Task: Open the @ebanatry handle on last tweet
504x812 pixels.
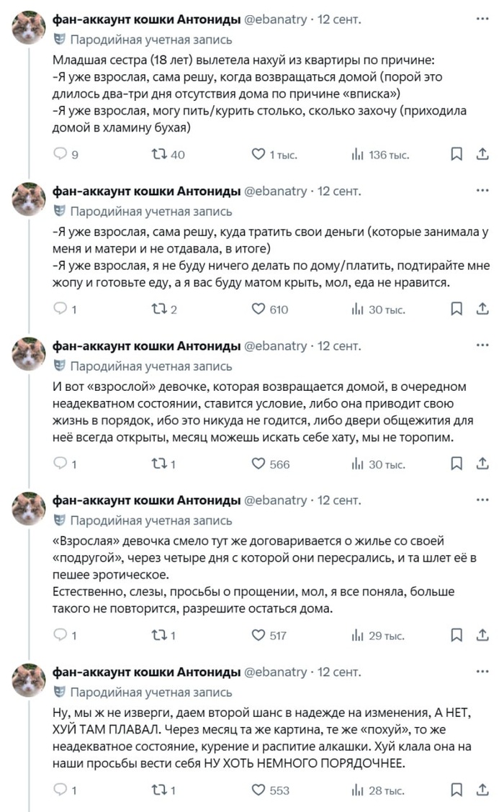Action: click(276, 672)
